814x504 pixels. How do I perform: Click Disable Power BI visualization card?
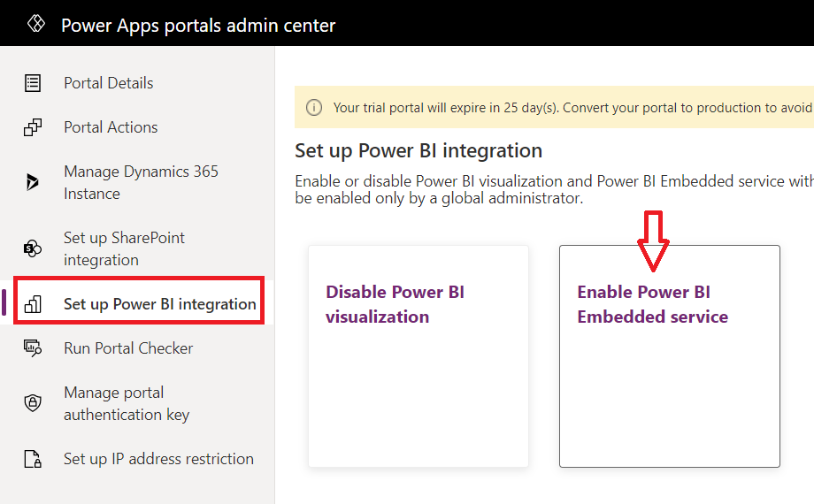[x=419, y=356]
